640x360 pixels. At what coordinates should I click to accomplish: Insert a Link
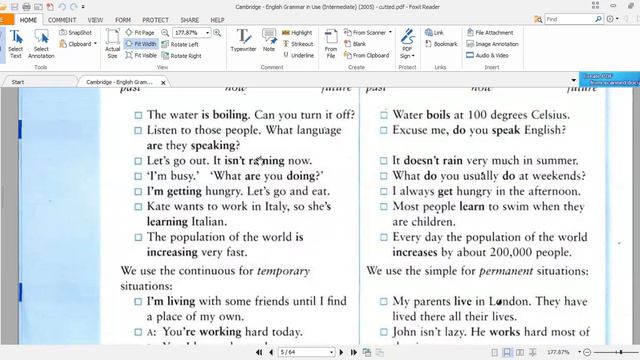click(434, 33)
